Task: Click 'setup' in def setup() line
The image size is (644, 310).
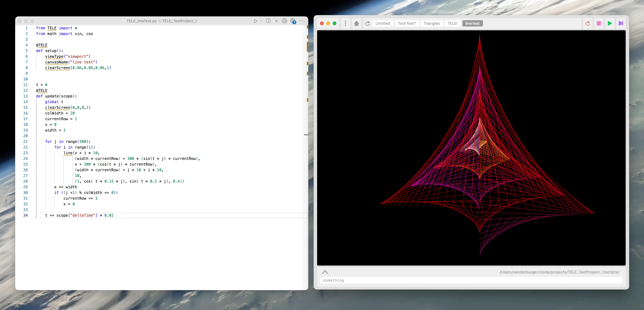Action: (x=51, y=51)
